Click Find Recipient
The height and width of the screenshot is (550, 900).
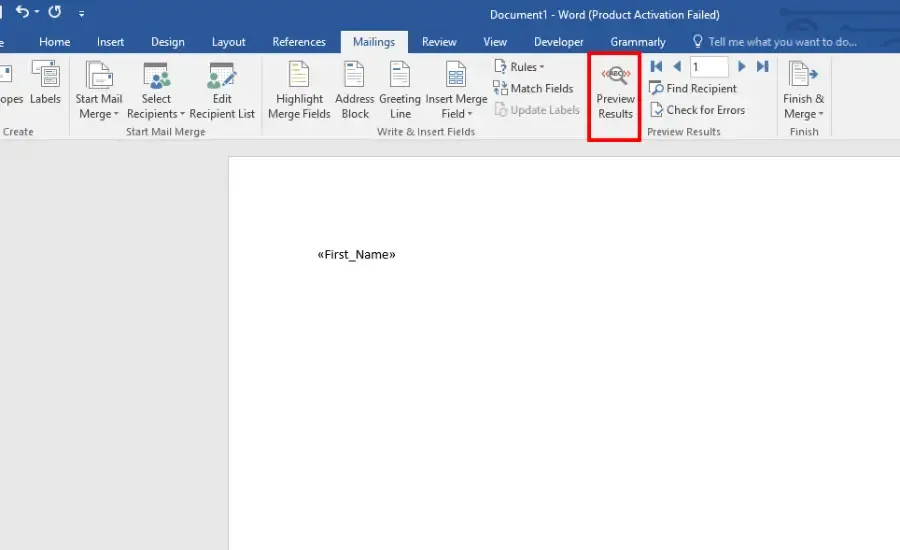(693, 88)
